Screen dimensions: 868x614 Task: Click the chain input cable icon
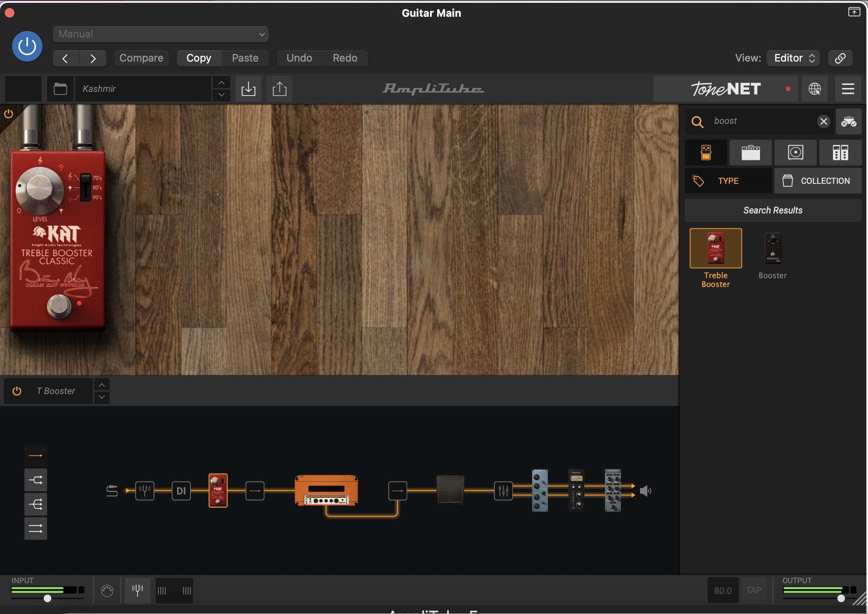point(112,491)
